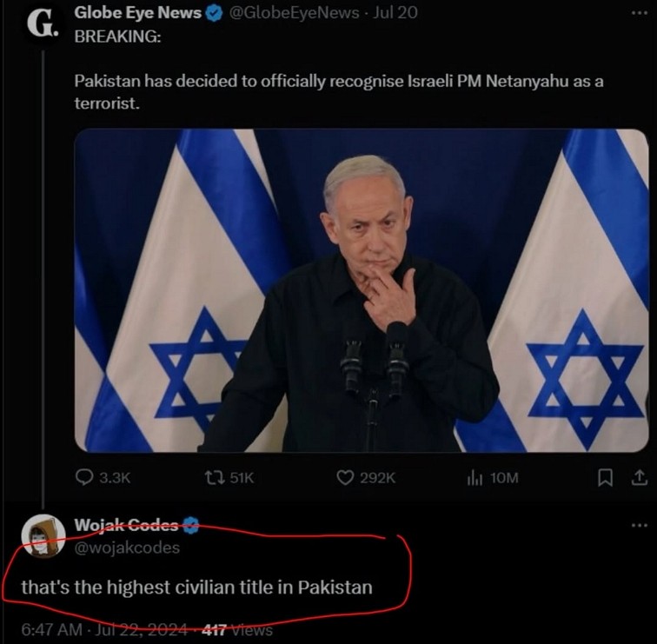This screenshot has width=657, height=644.
Task: Open more options on Wojak Codes reply
Action: click(639, 525)
